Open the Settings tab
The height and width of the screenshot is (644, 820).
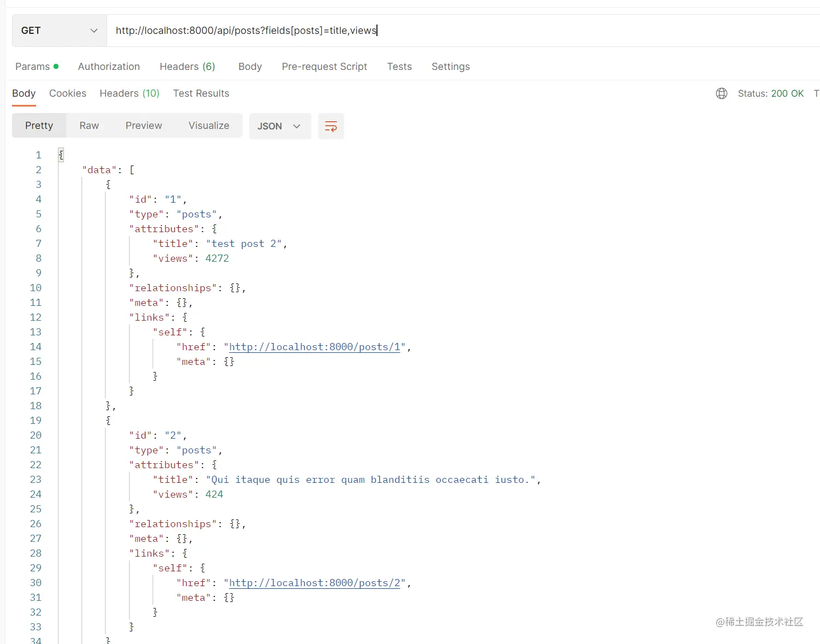pyautogui.click(x=451, y=67)
